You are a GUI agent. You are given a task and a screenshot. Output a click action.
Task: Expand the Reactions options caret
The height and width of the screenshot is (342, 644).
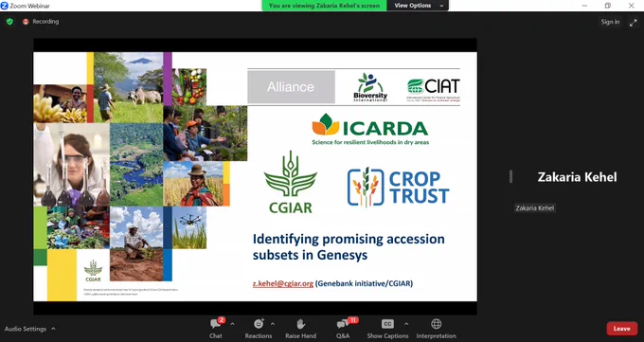coord(273,324)
